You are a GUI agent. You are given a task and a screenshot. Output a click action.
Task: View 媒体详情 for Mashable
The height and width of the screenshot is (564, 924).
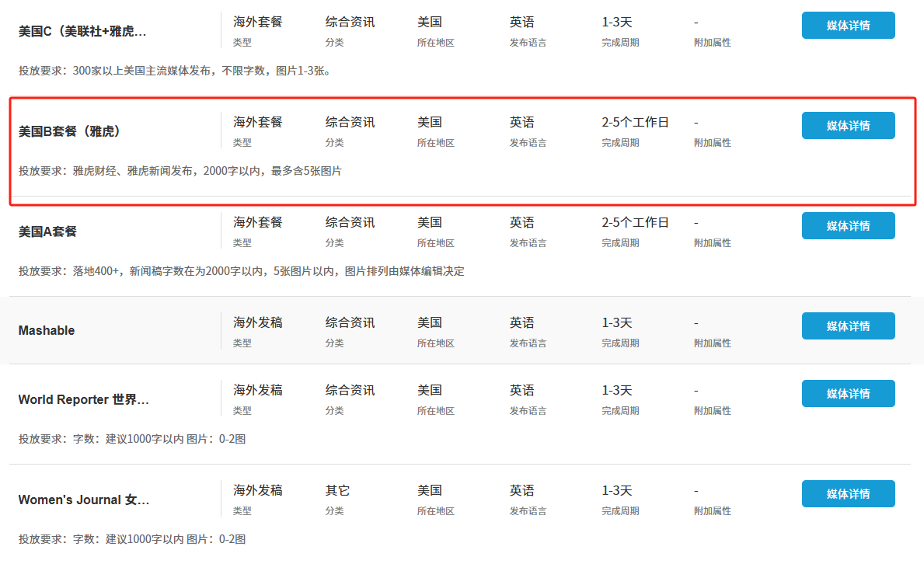pos(848,326)
